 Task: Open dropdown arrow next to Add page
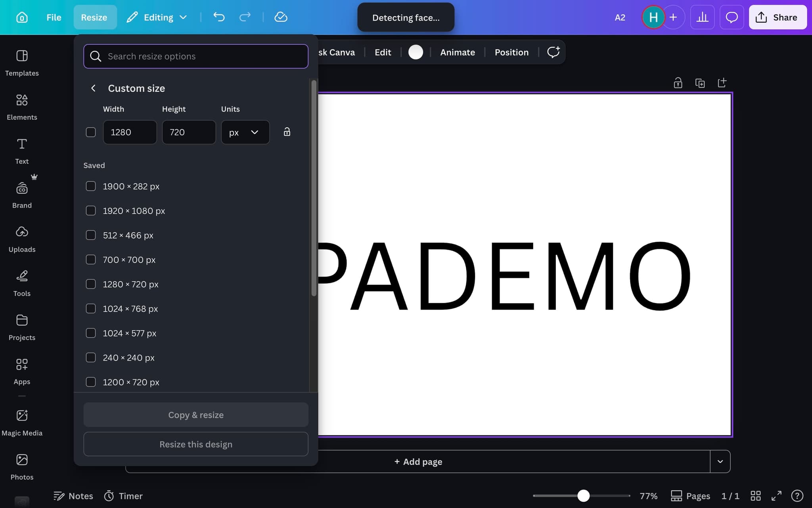click(x=720, y=462)
